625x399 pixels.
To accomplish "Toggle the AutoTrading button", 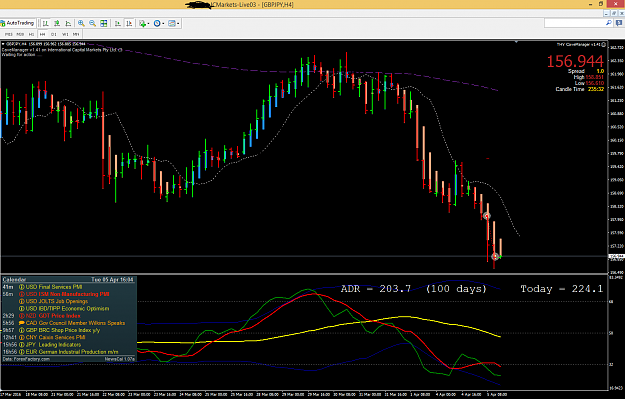I will [x=18, y=24].
